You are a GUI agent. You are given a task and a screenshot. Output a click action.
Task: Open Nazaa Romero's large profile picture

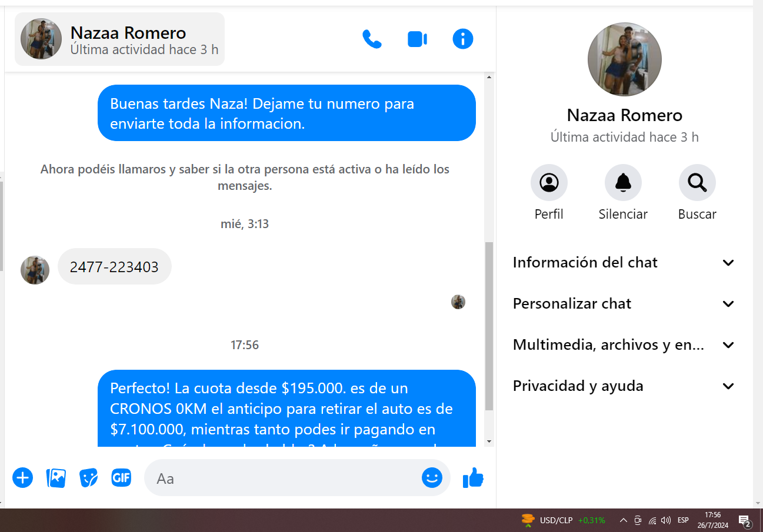tap(624, 59)
